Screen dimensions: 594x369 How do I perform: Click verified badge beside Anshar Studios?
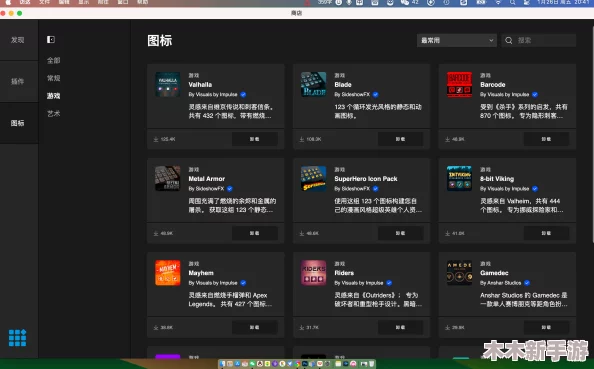click(x=527, y=283)
